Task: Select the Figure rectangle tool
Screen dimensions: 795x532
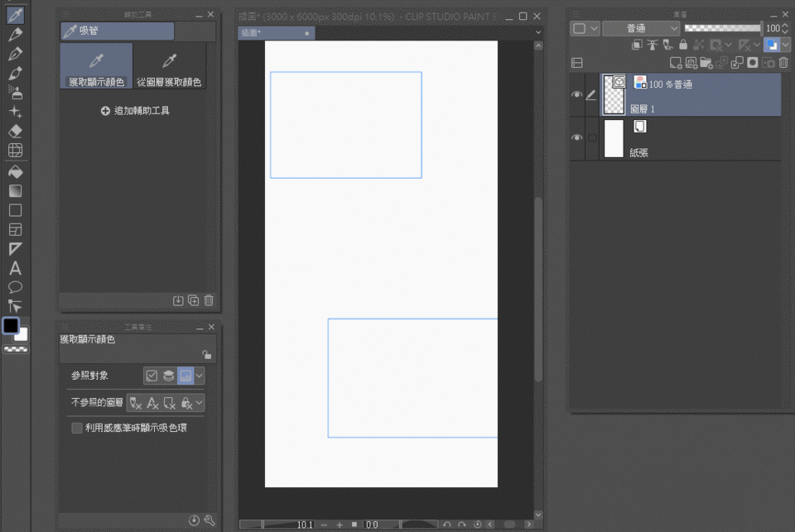Action: [15, 210]
